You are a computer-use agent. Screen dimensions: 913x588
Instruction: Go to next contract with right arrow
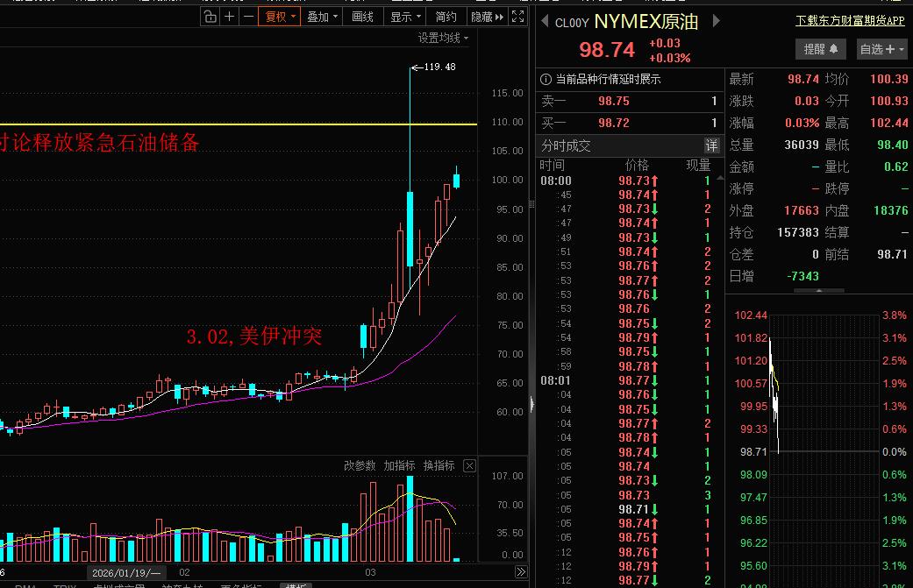(717, 22)
